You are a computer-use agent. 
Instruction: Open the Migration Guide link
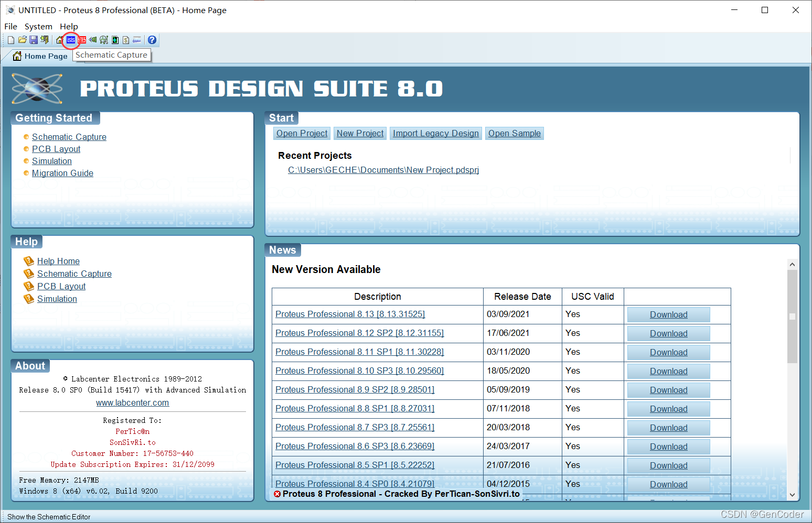62,173
